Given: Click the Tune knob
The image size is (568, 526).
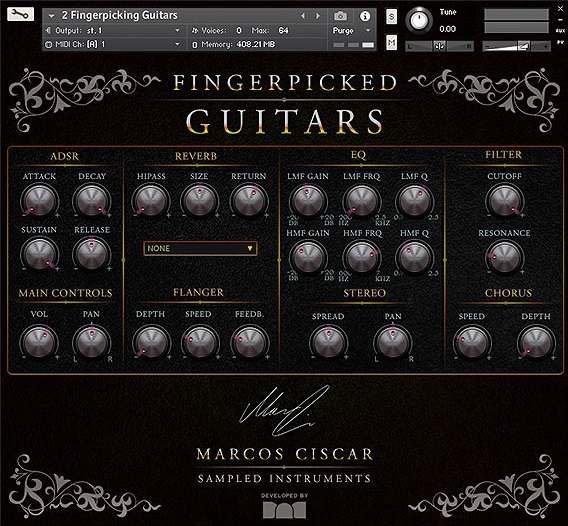Looking at the screenshot, I should 419,20.
